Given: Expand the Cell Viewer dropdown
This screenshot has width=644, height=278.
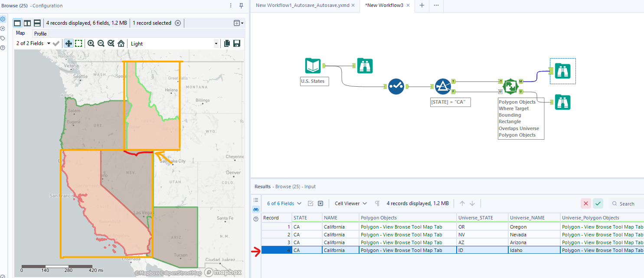Looking at the screenshot, I should (350, 203).
